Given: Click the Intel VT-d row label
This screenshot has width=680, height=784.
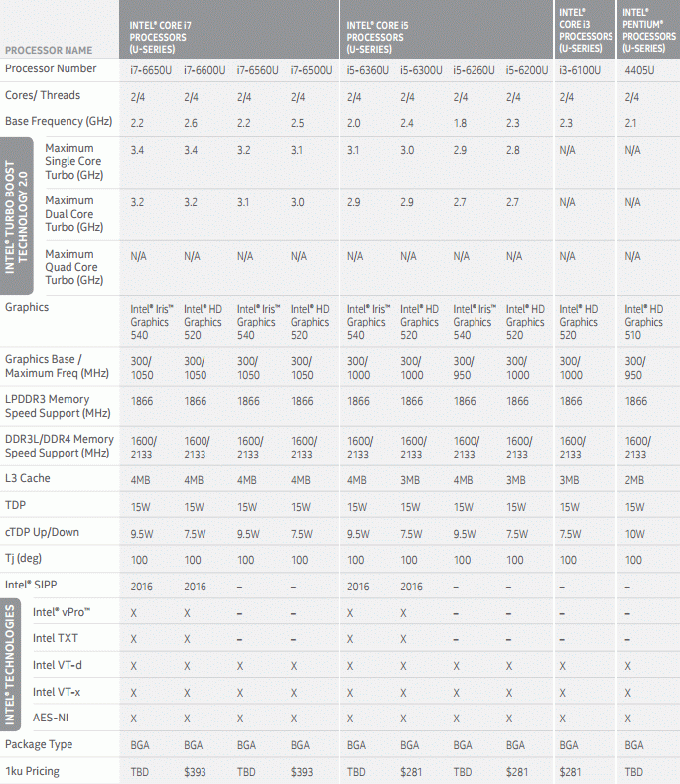Looking at the screenshot, I should pos(57,665).
